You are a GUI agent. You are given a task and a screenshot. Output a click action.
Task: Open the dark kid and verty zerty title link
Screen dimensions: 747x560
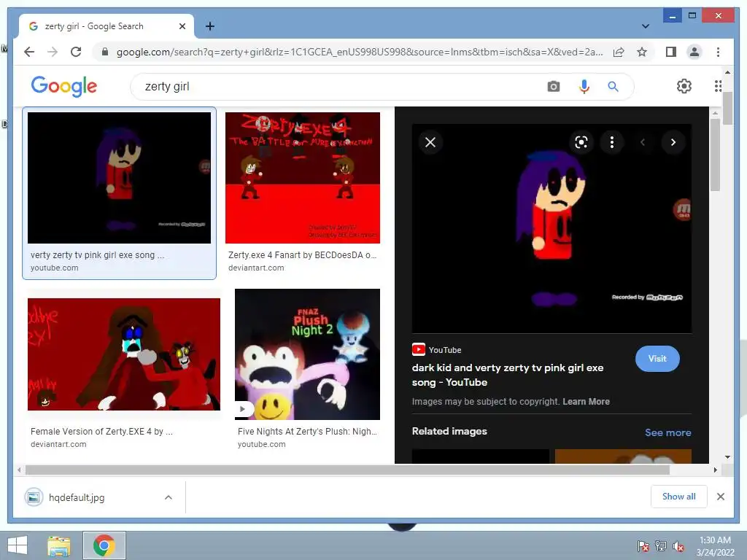click(x=508, y=375)
